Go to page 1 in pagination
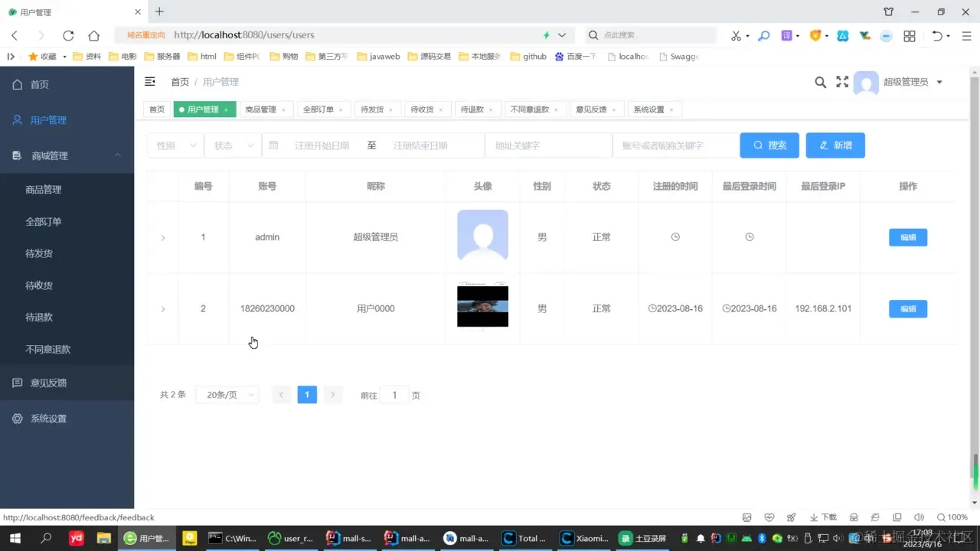Viewport: 980px width, 551px height. 307,395
